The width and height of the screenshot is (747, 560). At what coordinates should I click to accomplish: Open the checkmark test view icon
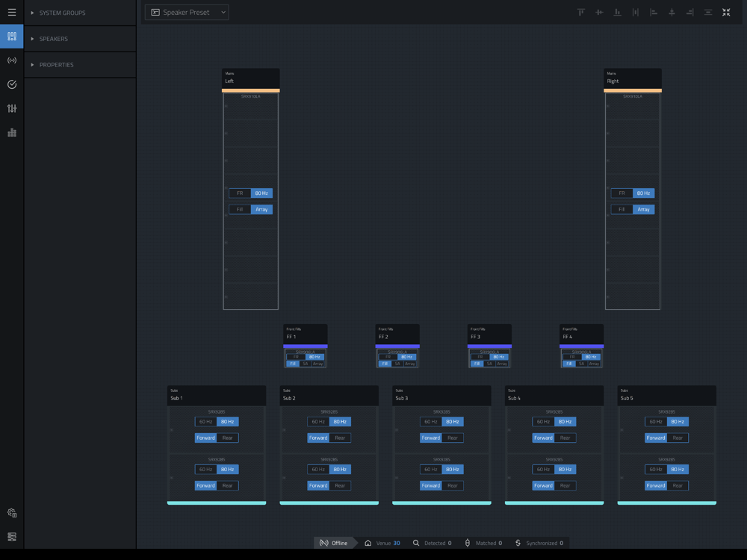[x=12, y=84]
